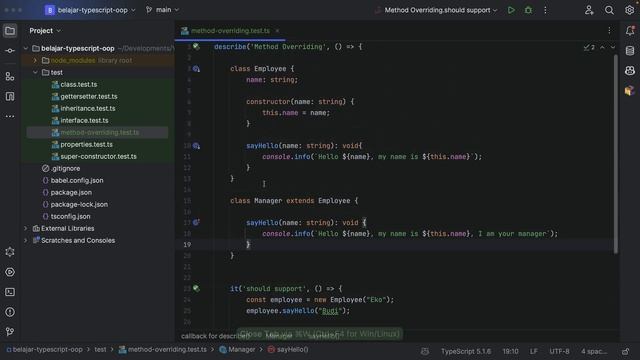Click test folder in bottom breadcrumb
This screenshot has height=360, width=640.
pos(100,350)
